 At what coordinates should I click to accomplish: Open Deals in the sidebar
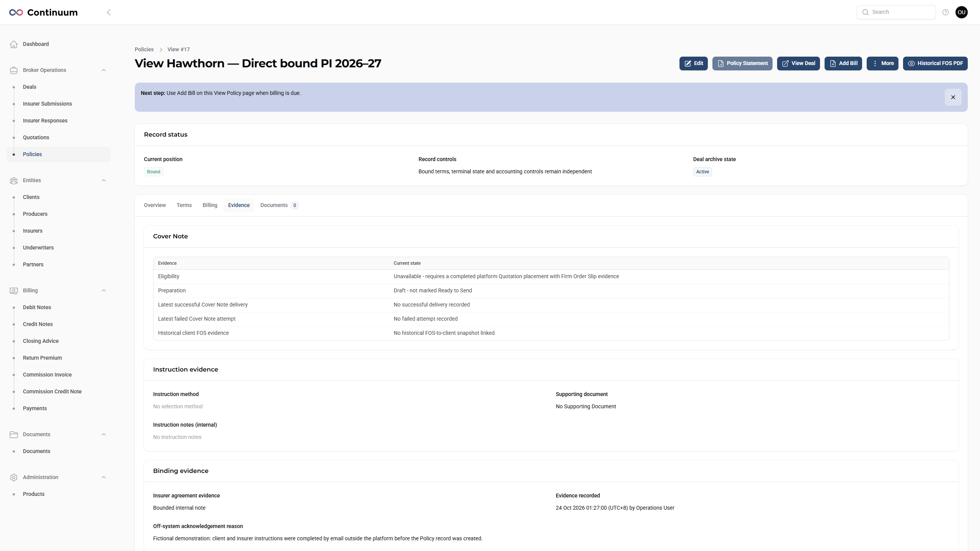(x=58, y=87)
